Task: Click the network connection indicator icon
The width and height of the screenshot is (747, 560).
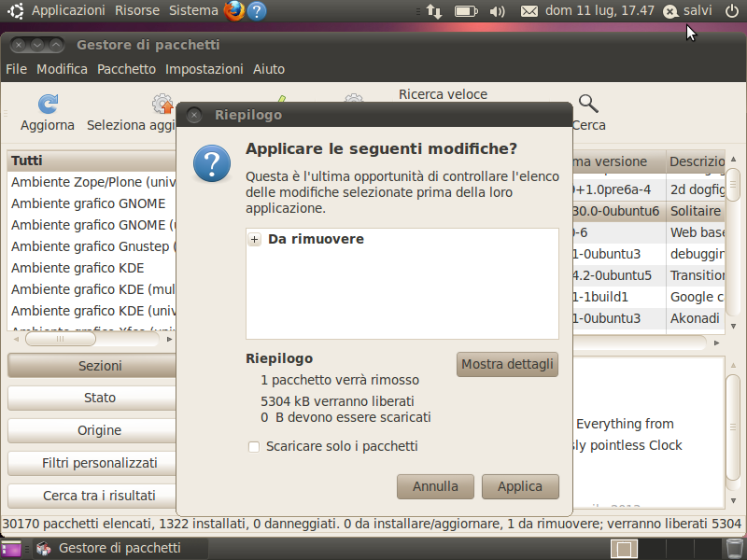Action: (x=434, y=11)
